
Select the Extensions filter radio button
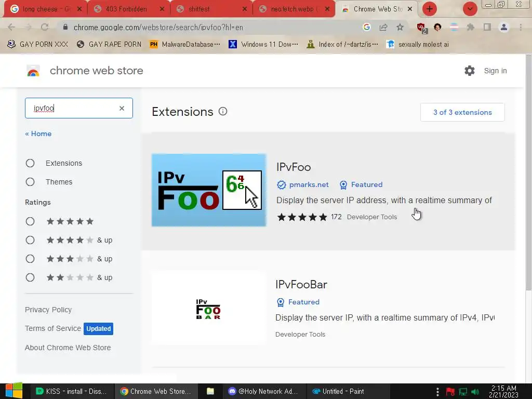pos(30,163)
